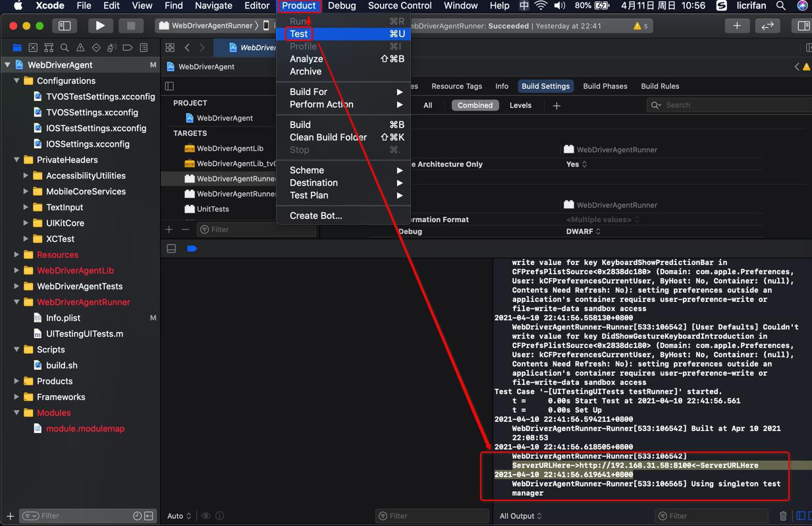812x526 pixels.
Task: Click the yellow warning count indicator
Action: tap(640, 26)
